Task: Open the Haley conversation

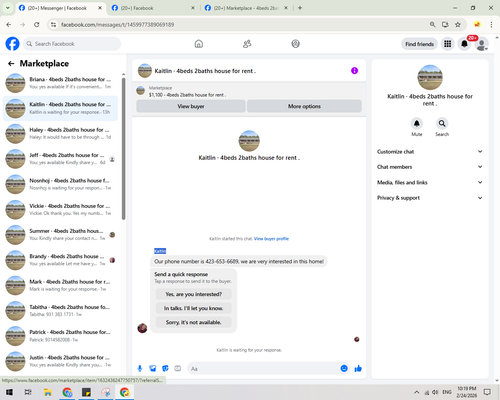Action: [60, 134]
